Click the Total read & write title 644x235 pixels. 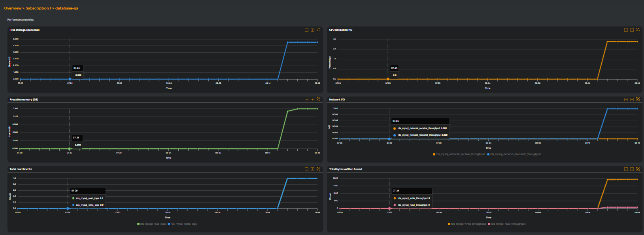[21, 169]
